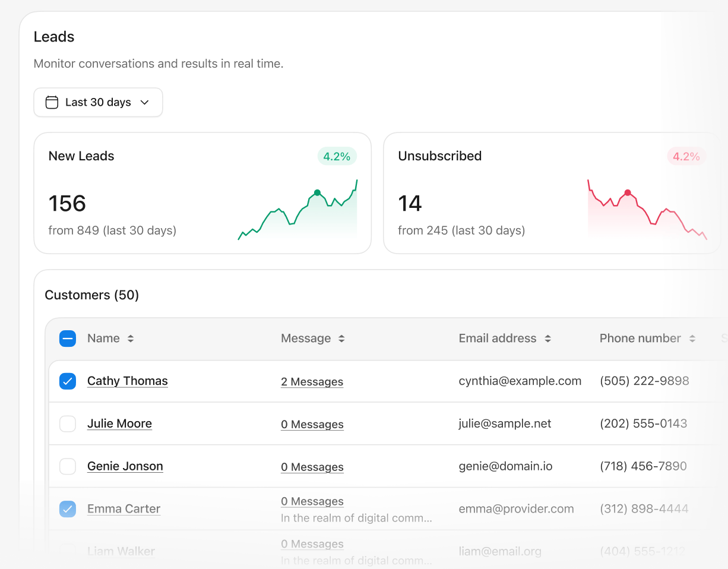Click the Message column header label
Viewport: 728px width, 569px height.
pyautogui.click(x=306, y=339)
